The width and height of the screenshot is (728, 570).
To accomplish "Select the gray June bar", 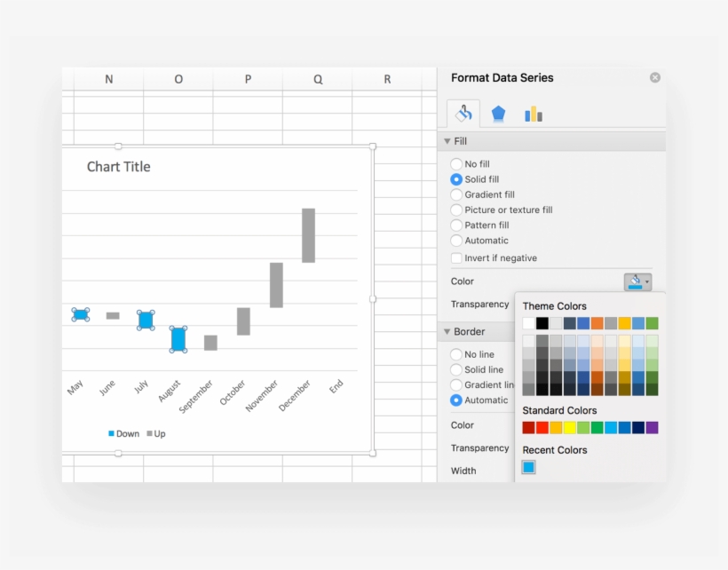I will tap(113, 316).
